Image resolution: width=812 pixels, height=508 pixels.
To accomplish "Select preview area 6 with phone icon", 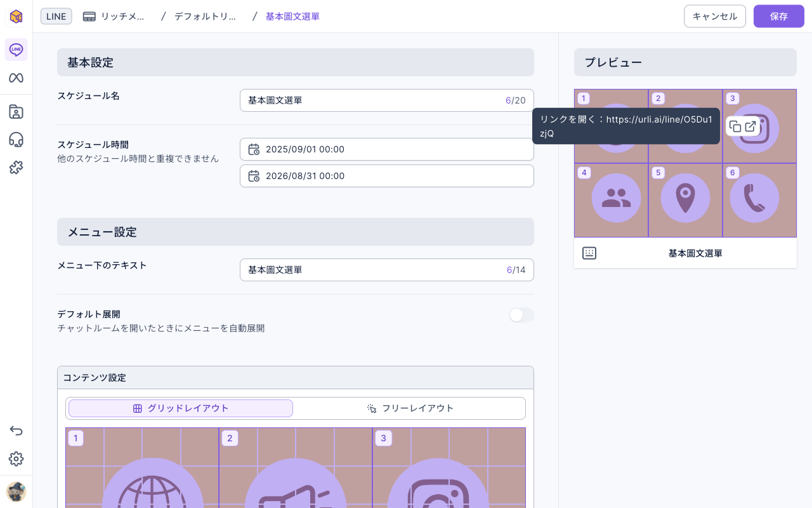I will pos(759,200).
